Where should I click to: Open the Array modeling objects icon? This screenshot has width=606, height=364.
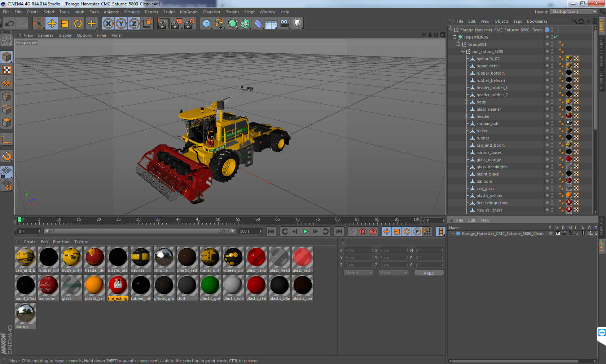click(x=245, y=24)
